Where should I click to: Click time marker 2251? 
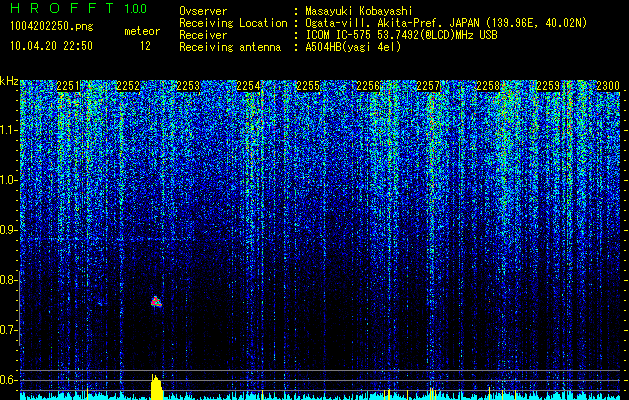click(x=68, y=86)
